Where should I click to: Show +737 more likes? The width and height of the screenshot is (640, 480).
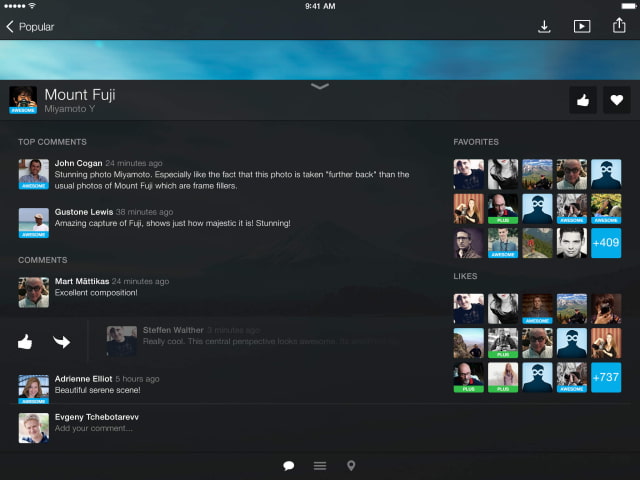pyautogui.click(x=606, y=377)
